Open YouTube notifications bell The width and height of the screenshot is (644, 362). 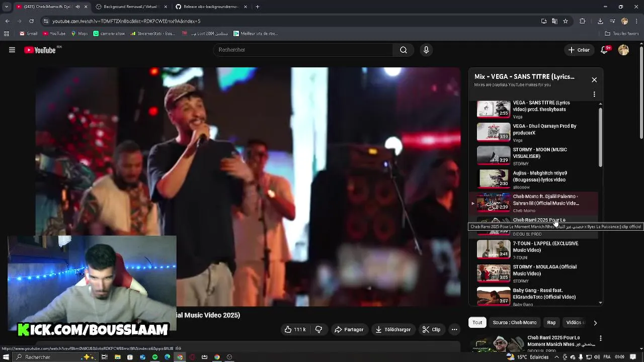pos(605,50)
